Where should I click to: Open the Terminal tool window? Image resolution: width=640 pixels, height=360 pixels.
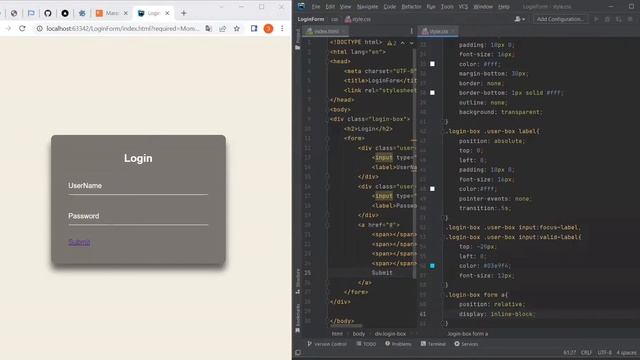click(x=433, y=344)
